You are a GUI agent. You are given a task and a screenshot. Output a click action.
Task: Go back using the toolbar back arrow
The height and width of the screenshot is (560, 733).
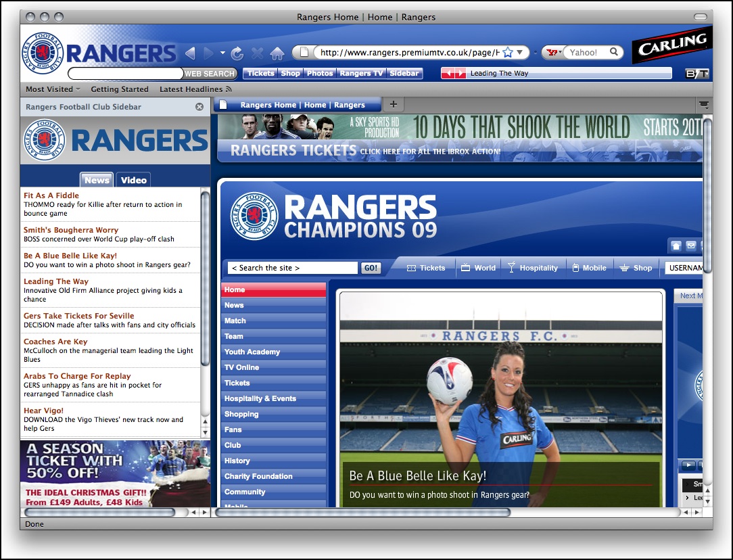click(x=190, y=53)
